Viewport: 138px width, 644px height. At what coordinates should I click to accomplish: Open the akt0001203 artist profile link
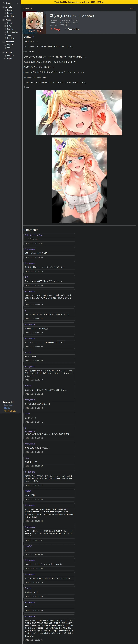point(34,31)
